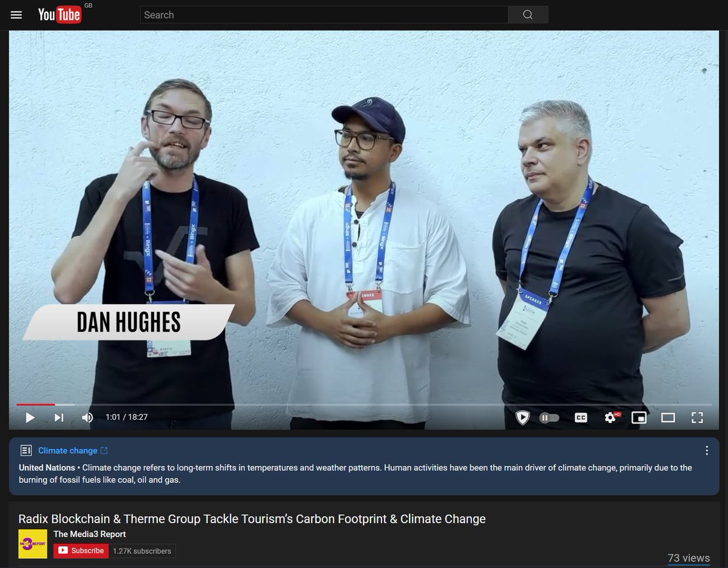Image resolution: width=728 pixels, height=568 pixels.
Task: Subscribe to The Media3 Report
Action: 81,550
